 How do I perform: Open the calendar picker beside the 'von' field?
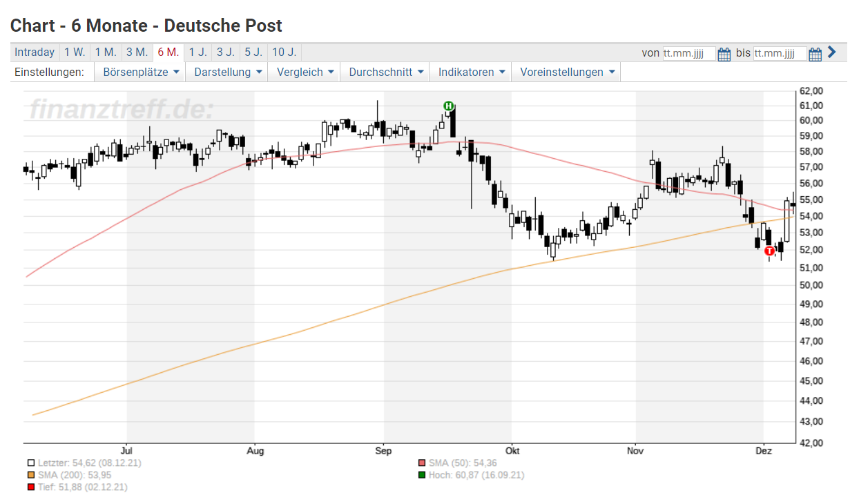pyautogui.click(x=724, y=53)
